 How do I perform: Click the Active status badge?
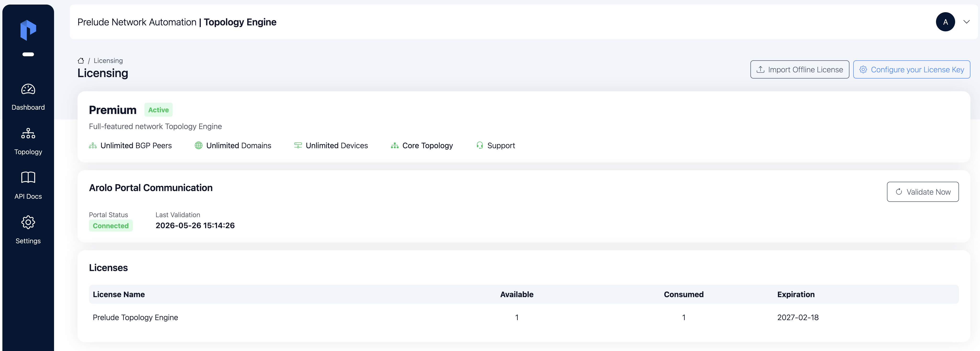tap(158, 110)
